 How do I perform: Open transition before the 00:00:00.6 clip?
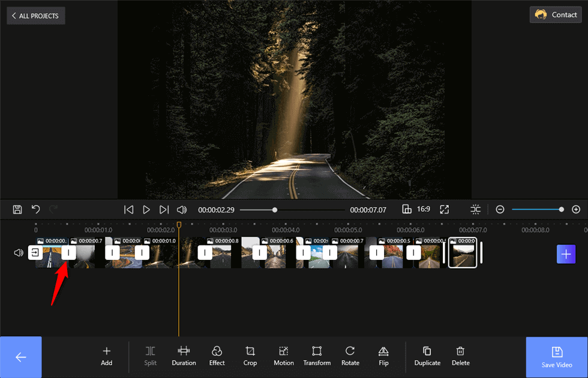(259, 253)
